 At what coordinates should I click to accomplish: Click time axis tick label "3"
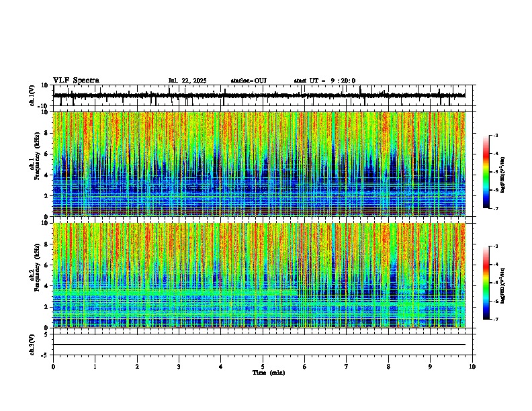pyautogui.click(x=179, y=367)
